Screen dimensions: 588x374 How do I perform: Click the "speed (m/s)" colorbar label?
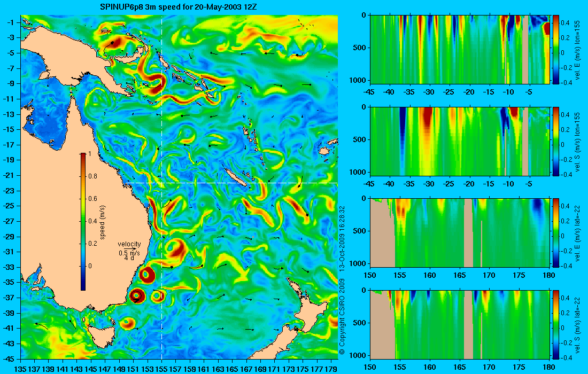[x=103, y=222]
